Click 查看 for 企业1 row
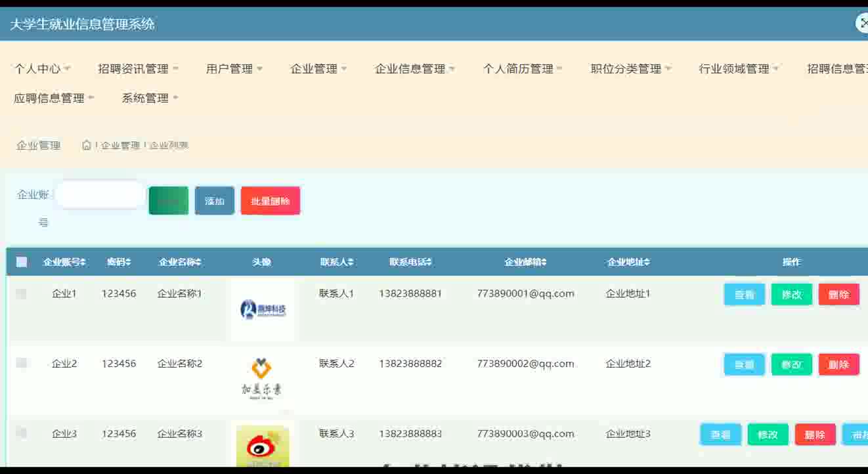This screenshot has height=474, width=868. [x=745, y=295]
